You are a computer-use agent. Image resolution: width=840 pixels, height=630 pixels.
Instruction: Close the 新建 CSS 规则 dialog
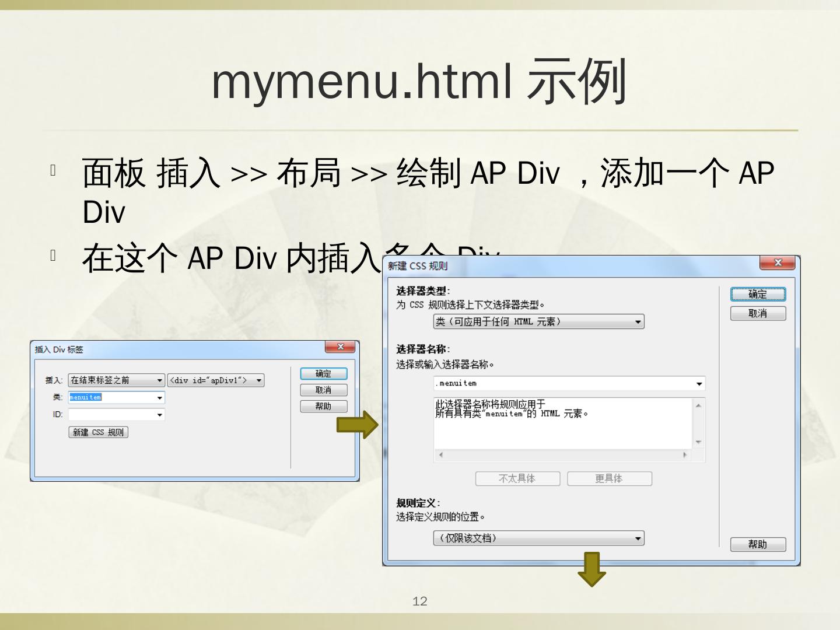click(777, 263)
